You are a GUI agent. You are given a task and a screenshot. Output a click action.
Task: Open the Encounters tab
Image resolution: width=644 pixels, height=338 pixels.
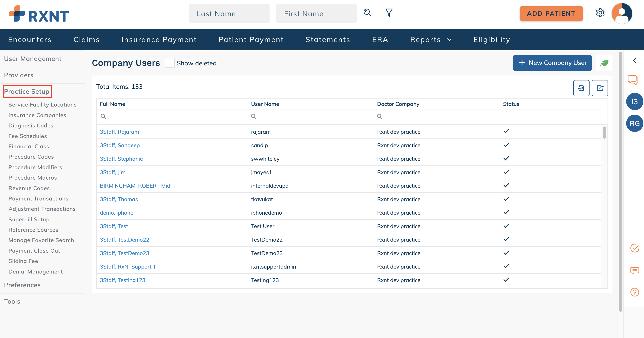click(30, 40)
